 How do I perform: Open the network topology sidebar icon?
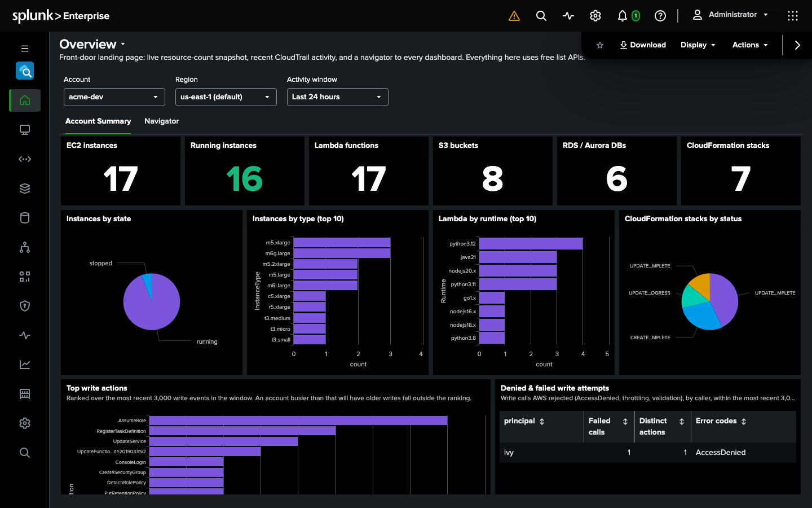coord(25,247)
